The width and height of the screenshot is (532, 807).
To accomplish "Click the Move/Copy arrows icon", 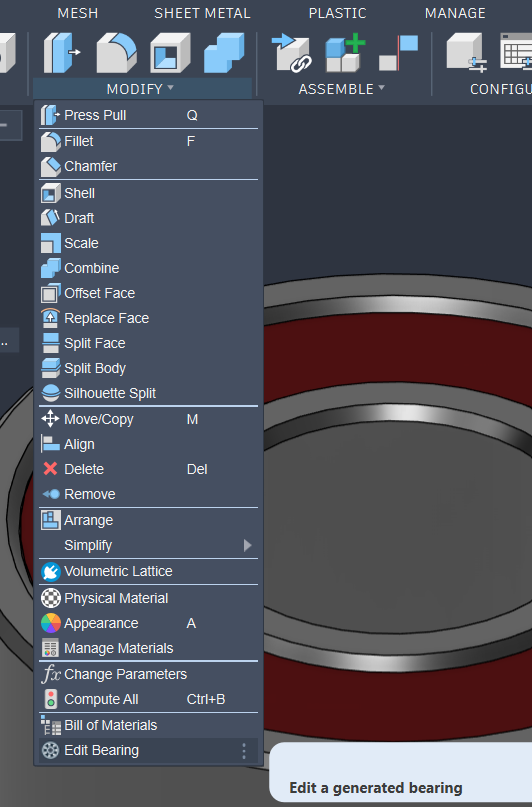I will pos(50,419).
